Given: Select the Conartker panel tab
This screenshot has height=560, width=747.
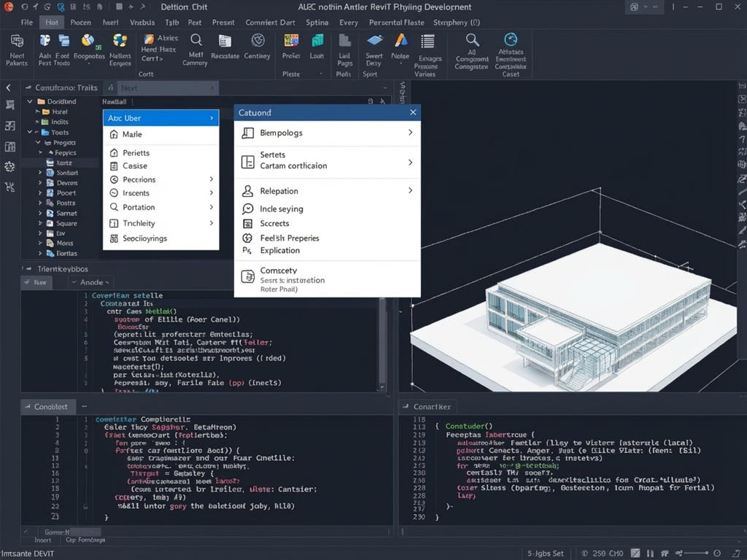Looking at the screenshot, I should pyautogui.click(x=427, y=406).
